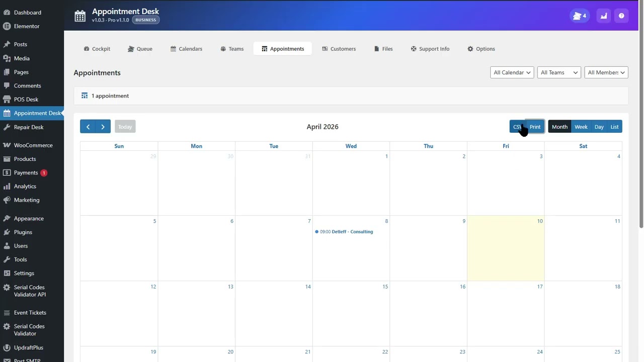
Task: Click the Posts pin icon
Action: click(x=7, y=44)
